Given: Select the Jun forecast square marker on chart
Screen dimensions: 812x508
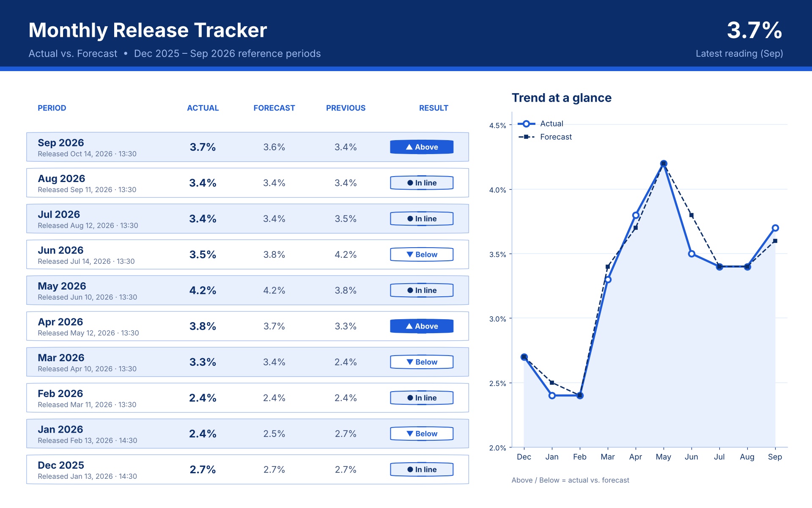Looking at the screenshot, I should pyautogui.click(x=691, y=215).
